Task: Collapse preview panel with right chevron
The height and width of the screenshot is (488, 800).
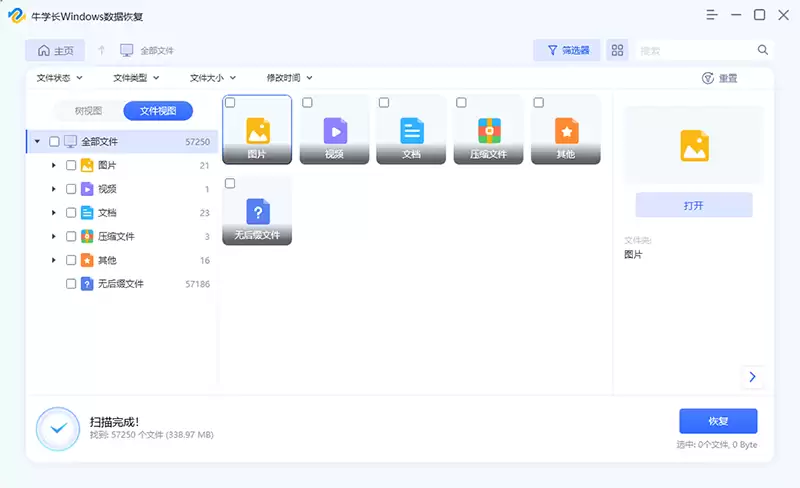Action: point(753,377)
